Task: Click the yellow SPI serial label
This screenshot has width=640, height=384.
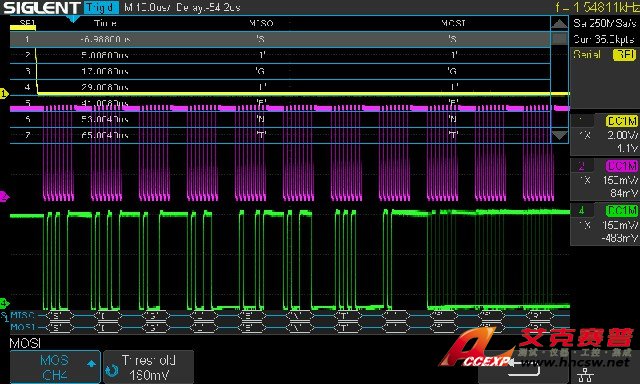Action: click(624, 55)
